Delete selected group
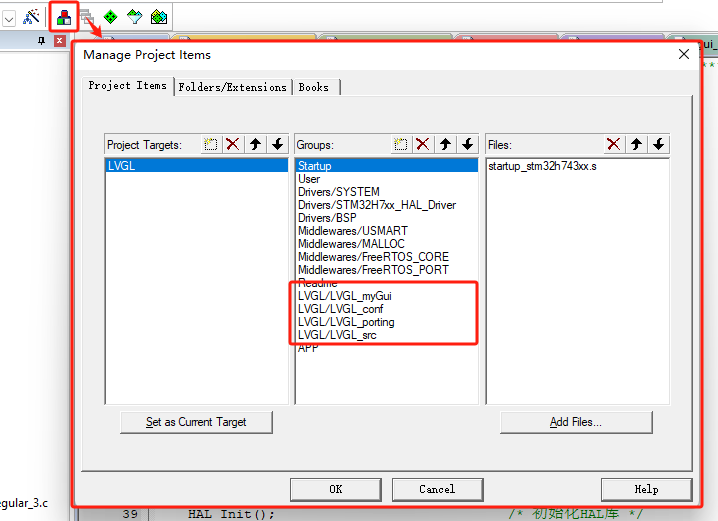Image resolution: width=718 pixels, height=521 pixels. pyautogui.click(x=423, y=145)
